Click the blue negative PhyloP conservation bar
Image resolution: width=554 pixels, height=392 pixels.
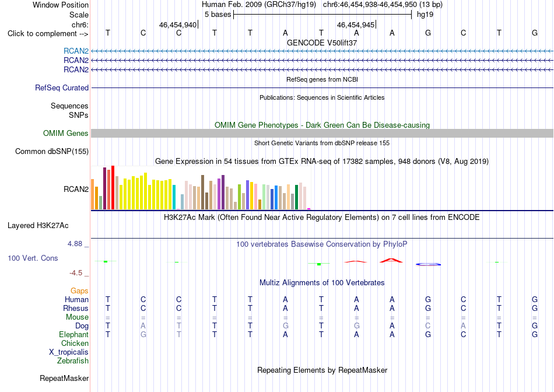point(428,264)
